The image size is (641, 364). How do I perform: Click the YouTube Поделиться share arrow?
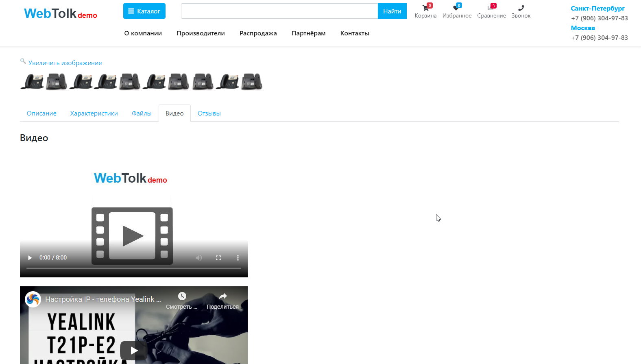coord(222,296)
